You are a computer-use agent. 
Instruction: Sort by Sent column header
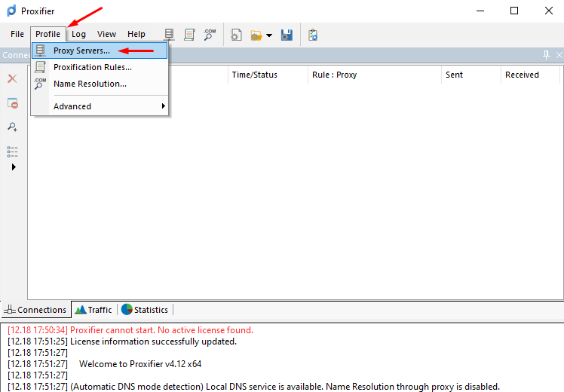click(x=471, y=75)
